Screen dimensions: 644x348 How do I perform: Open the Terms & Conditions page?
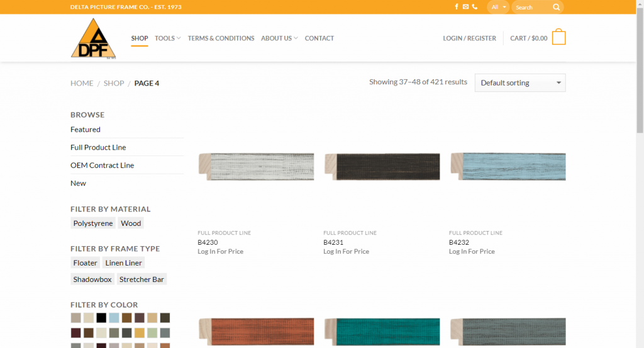(x=221, y=38)
